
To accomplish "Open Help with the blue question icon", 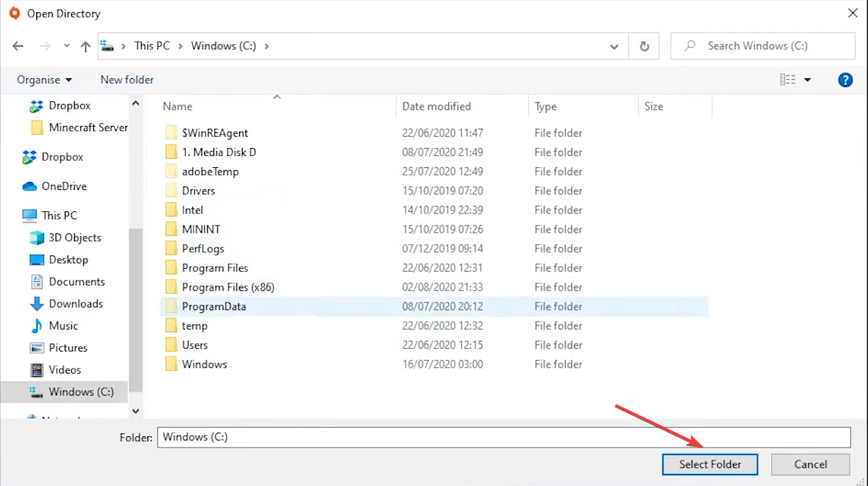I will 845,80.
